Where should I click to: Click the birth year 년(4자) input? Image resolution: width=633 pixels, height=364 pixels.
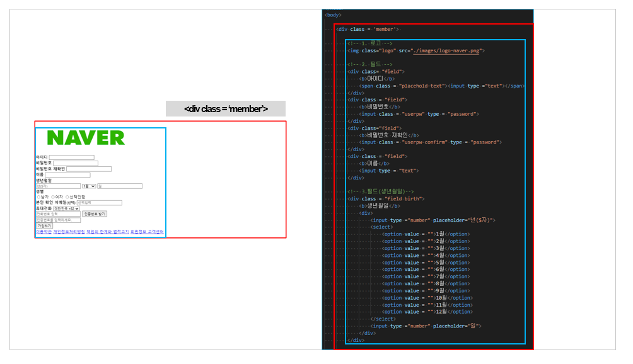(x=58, y=186)
